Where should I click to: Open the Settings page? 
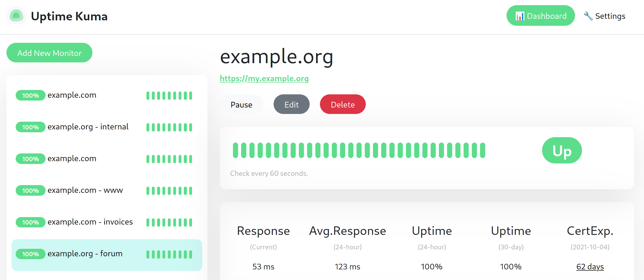pos(604,16)
